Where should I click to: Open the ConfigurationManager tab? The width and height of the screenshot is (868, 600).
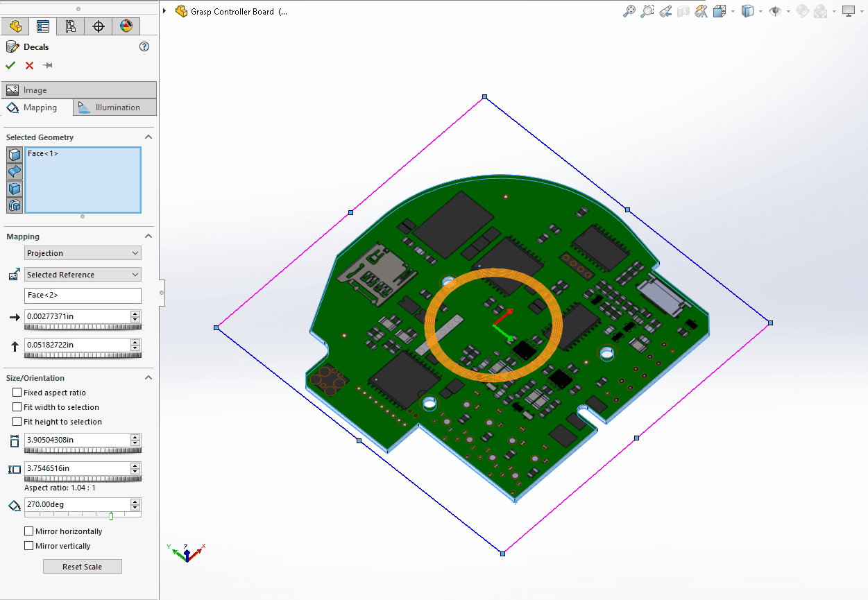(71, 26)
